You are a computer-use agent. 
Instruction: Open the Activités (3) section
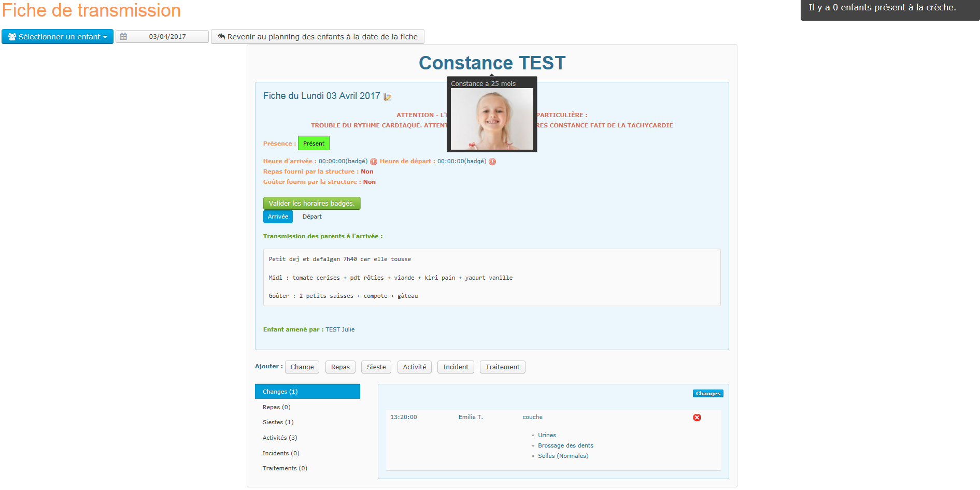point(280,438)
